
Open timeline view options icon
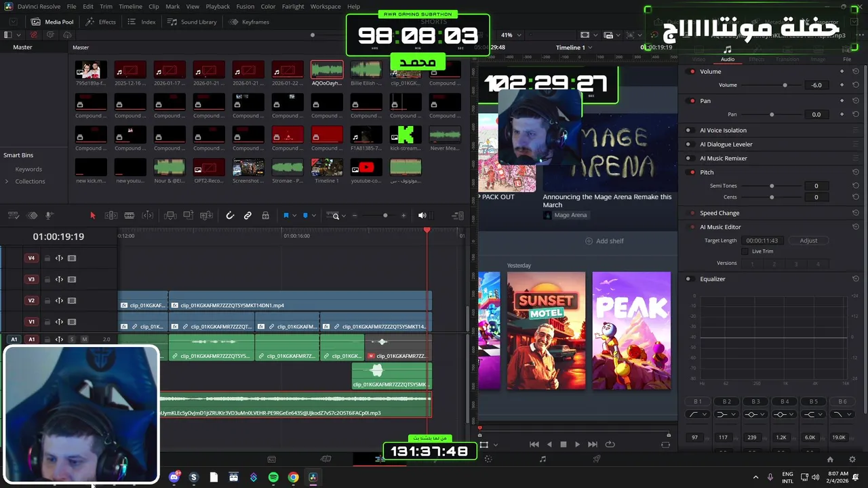click(x=13, y=216)
